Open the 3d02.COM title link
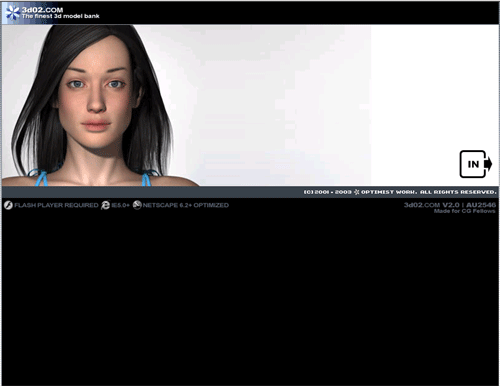The width and height of the screenshot is (500, 386). click(x=42, y=10)
